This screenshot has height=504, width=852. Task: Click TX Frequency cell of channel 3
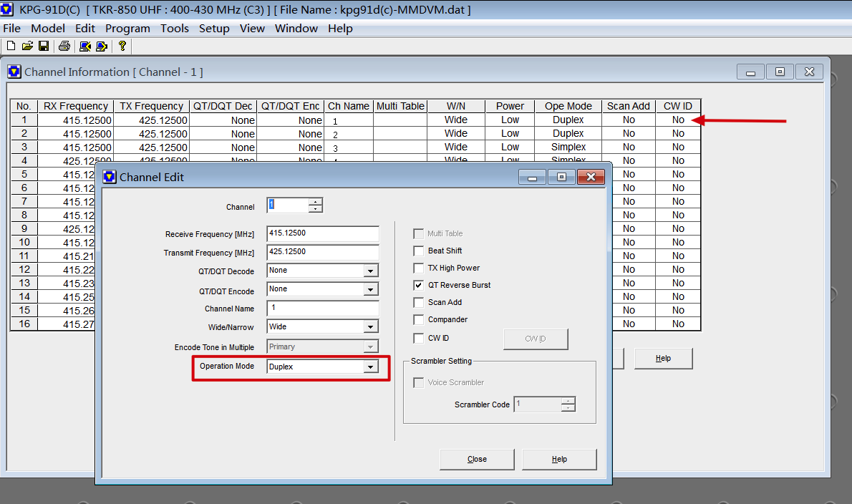coord(152,147)
